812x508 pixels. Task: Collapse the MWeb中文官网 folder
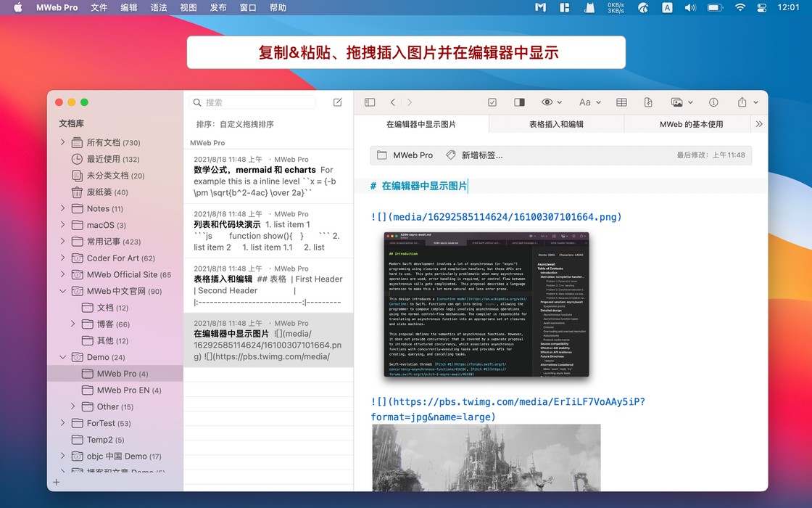(x=62, y=291)
